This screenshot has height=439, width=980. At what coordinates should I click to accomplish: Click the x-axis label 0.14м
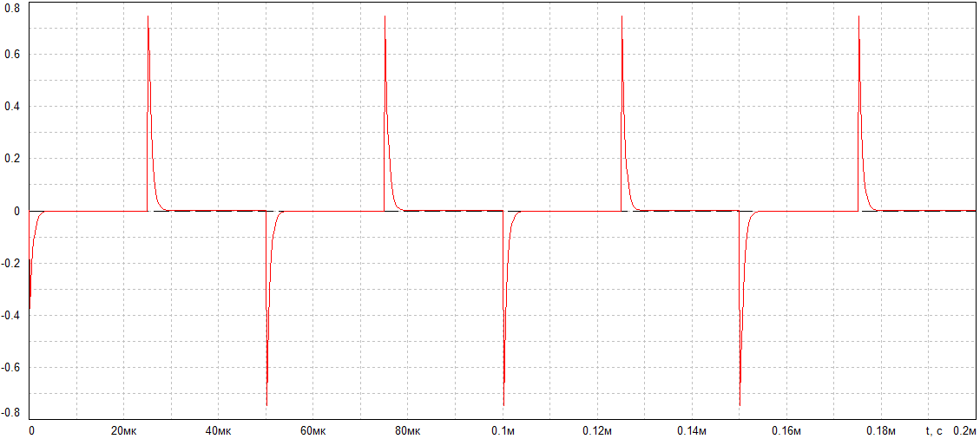(693, 431)
